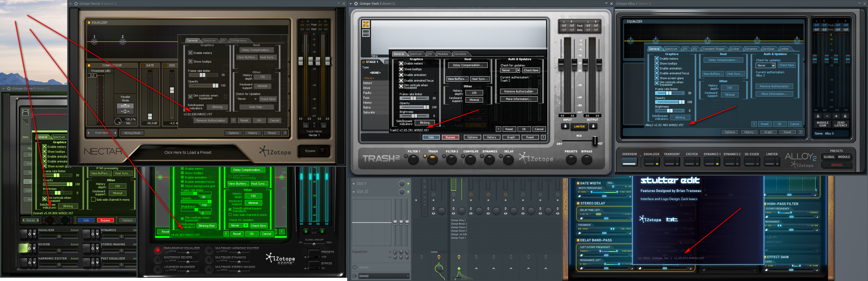868x281 pixels.
Task: Click the Filter 2 power icon in Trash 2
Action: (444, 156)
